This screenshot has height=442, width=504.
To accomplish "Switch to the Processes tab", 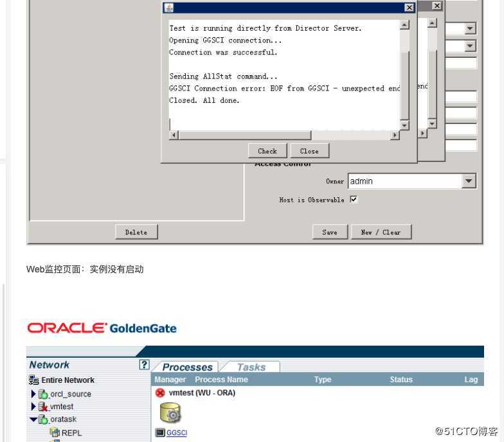I will [x=187, y=367].
